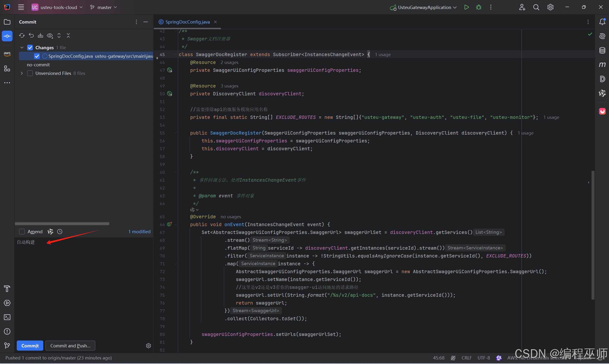Open the Services tool window

click(x=7, y=303)
